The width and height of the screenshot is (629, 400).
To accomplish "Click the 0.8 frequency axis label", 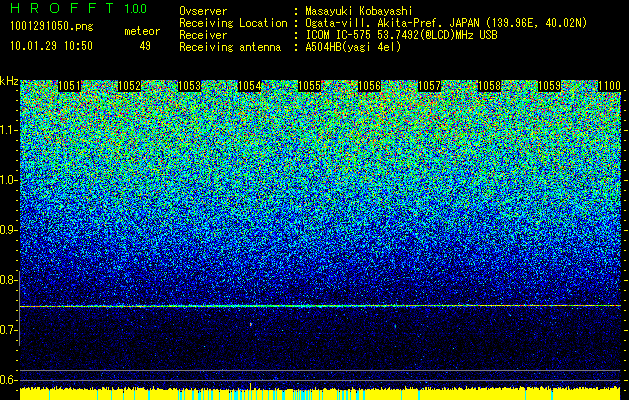I will (8, 280).
